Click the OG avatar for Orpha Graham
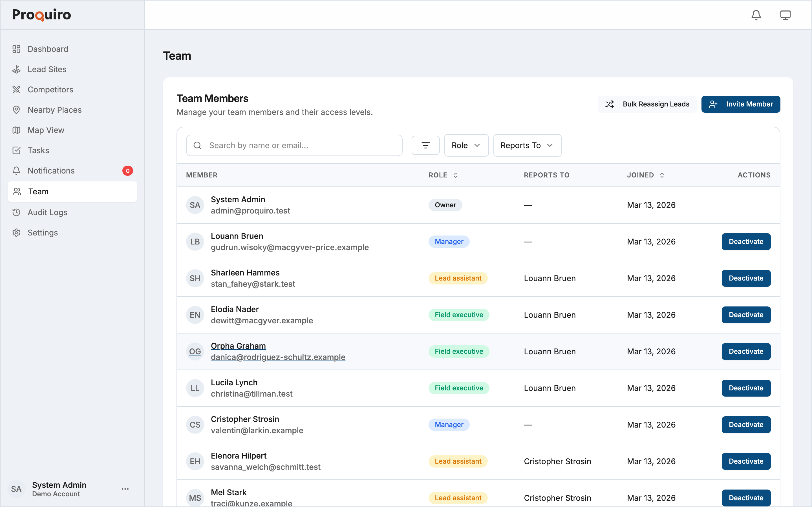This screenshot has height=507, width=812. 195,352
